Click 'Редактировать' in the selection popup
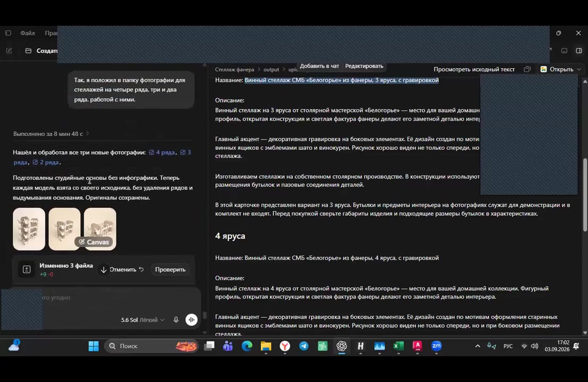Image resolution: width=588 pixels, height=382 pixels. click(x=364, y=66)
